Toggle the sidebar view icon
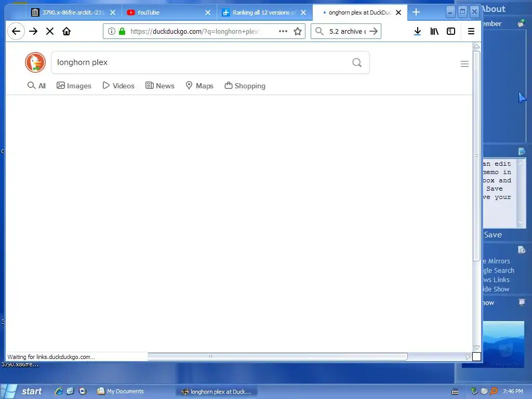Screen dimensions: 532x399 [451, 31]
